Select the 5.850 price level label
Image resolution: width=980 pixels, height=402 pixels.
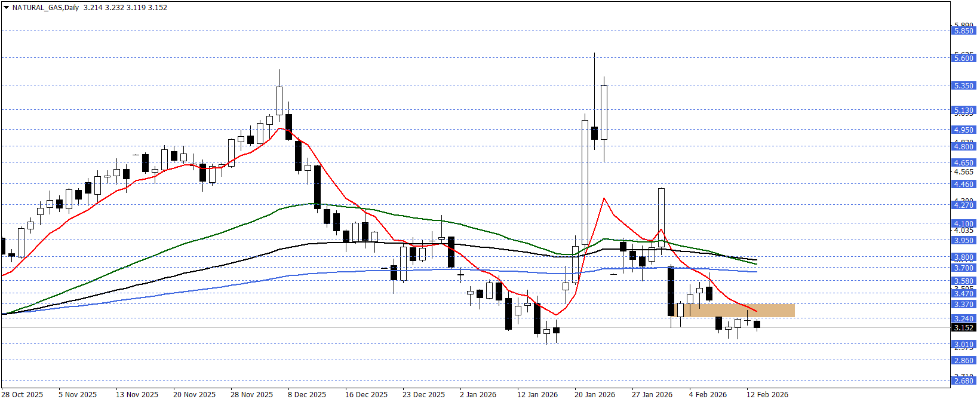pos(963,30)
